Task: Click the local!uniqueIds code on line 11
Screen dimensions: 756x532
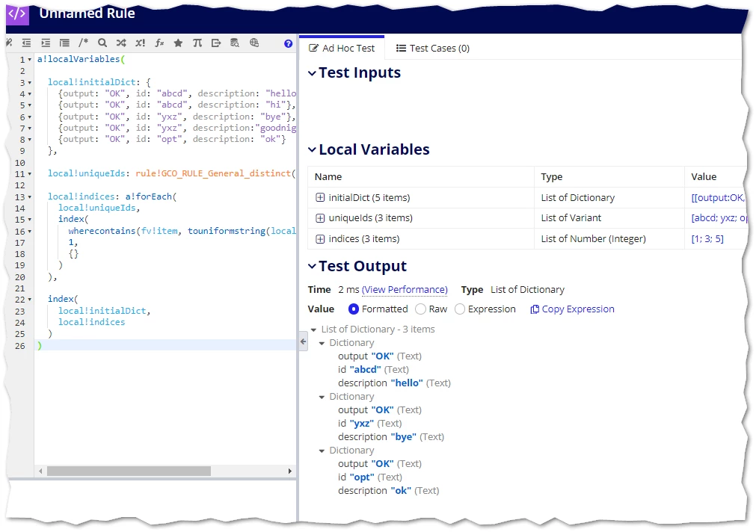Action: click(86, 173)
